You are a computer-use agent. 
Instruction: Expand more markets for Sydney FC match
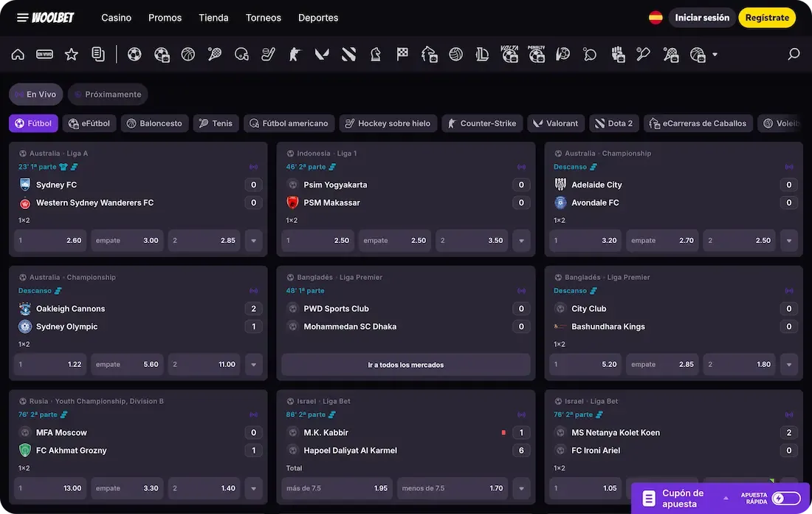tap(254, 241)
